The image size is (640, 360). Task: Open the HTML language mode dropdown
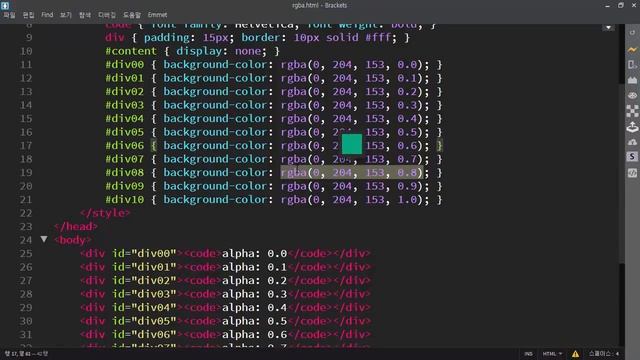(x=552, y=354)
